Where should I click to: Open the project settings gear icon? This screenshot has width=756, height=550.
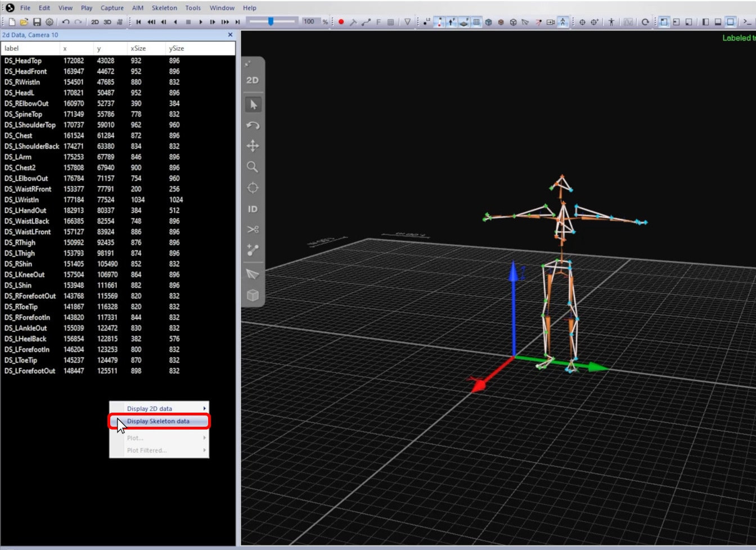point(49,22)
